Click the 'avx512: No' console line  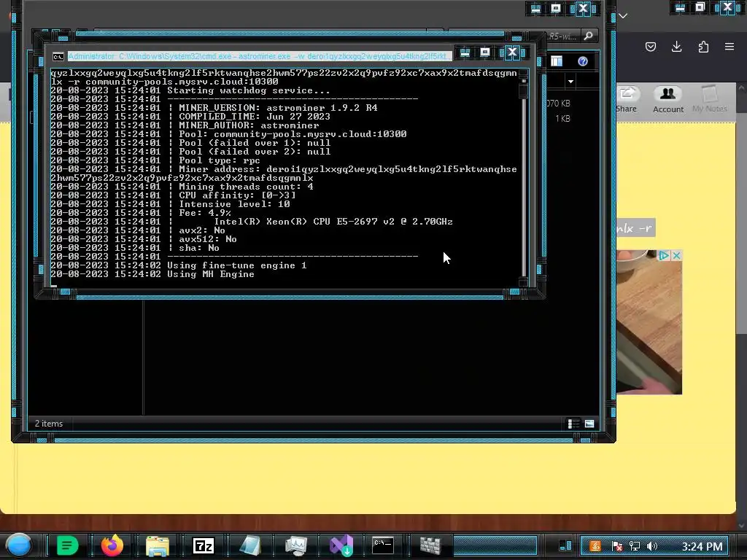click(208, 239)
